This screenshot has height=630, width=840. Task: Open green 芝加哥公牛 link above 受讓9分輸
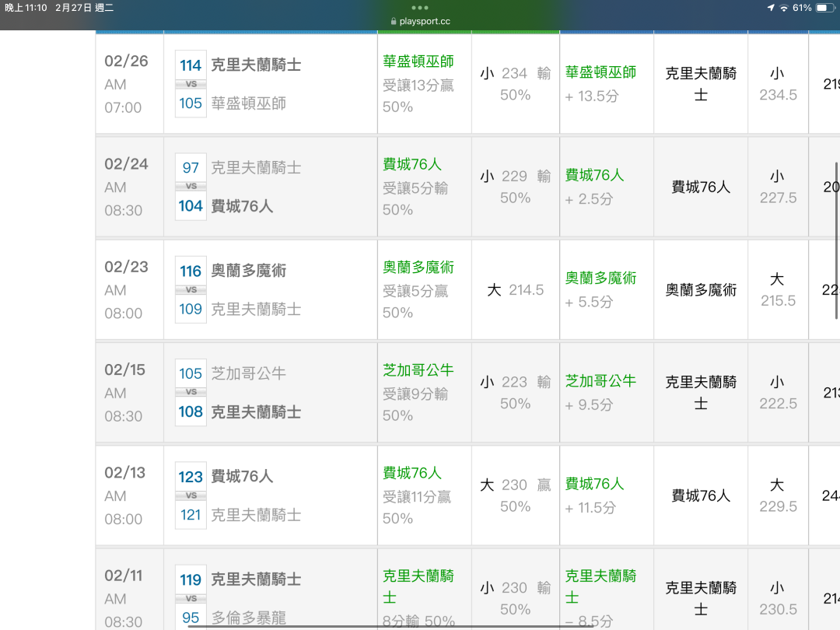pos(418,370)
